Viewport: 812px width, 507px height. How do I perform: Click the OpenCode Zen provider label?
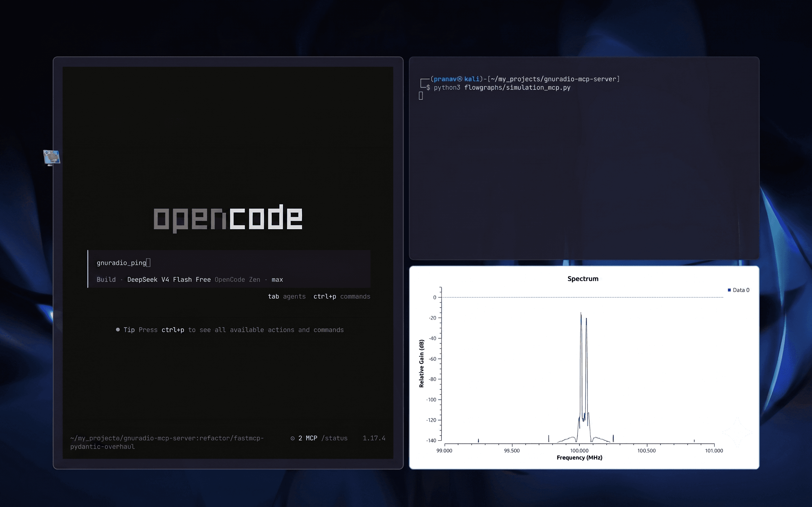pyautogui.click(x=237, y=280)
